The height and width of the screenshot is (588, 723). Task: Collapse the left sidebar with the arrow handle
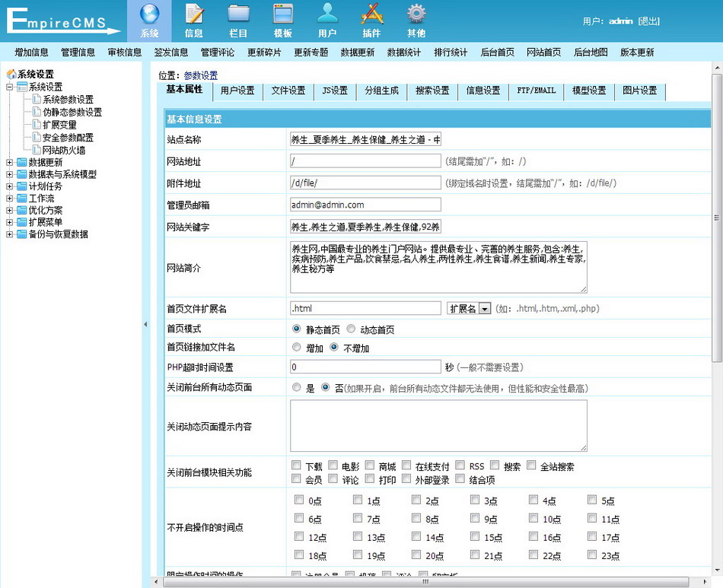pyautogui.click(x=145, y=324)
